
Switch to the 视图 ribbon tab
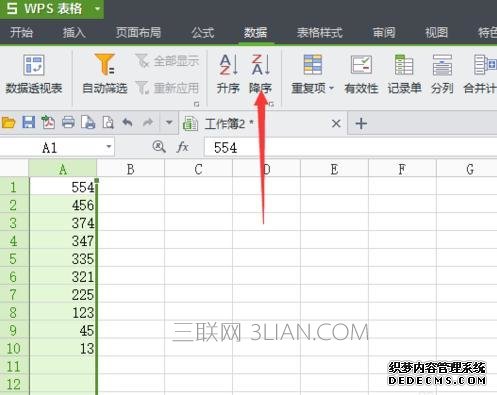(436, 33)
